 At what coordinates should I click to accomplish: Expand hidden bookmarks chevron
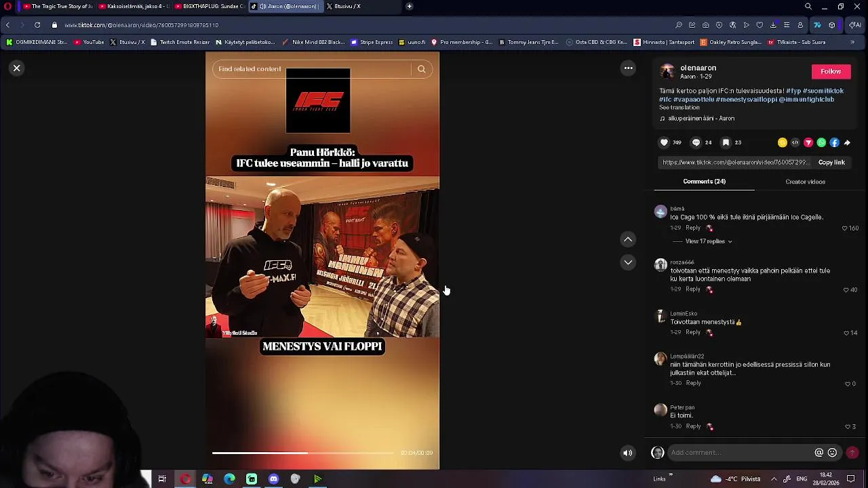(x=852, y=42)
